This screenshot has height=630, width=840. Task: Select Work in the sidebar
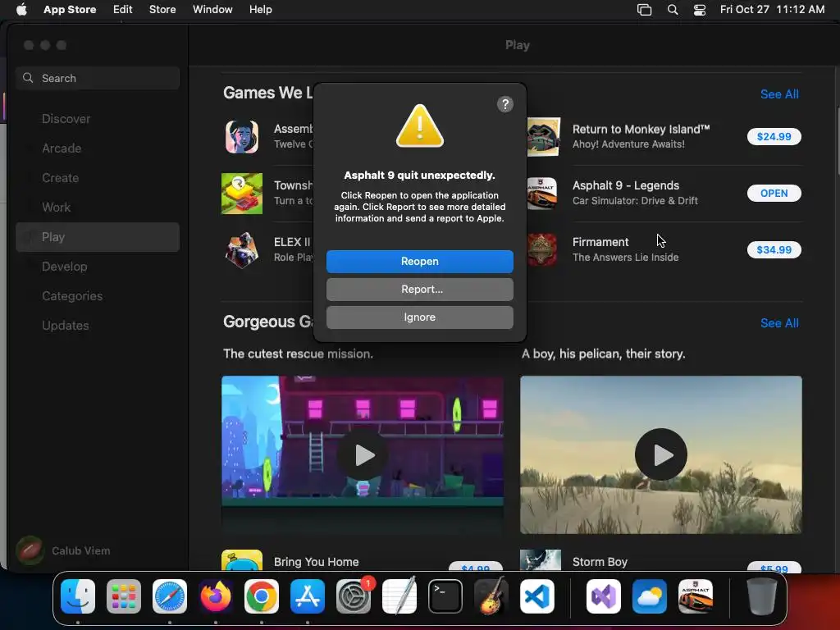pyautogui.click(x=98, y=208)
